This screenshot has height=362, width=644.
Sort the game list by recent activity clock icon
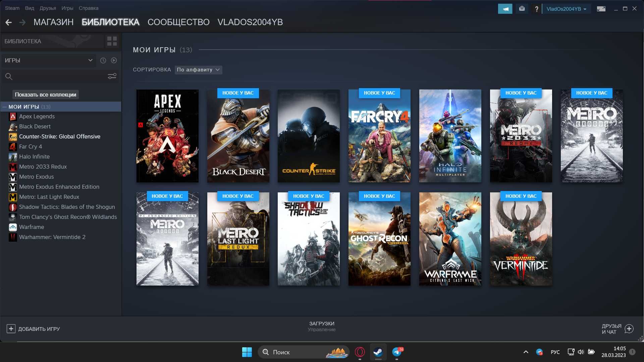click(103, 60)
